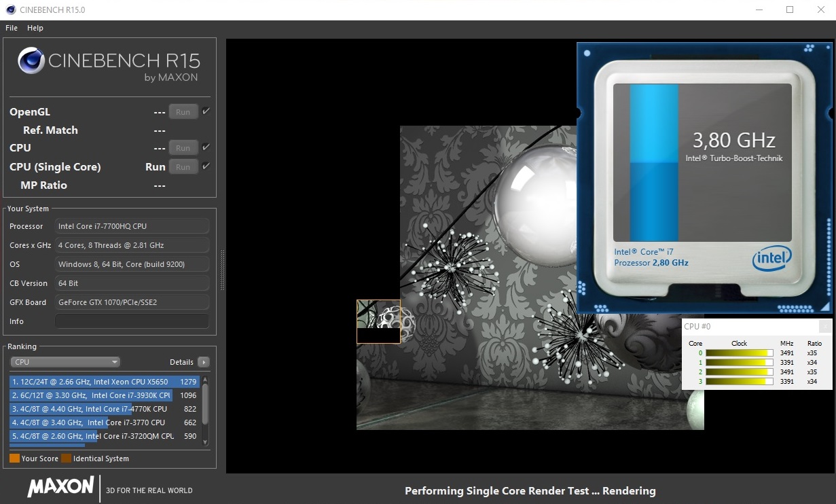Toggle the CPU (Single Core) test checkmark
836x504 pixels.
206,166
